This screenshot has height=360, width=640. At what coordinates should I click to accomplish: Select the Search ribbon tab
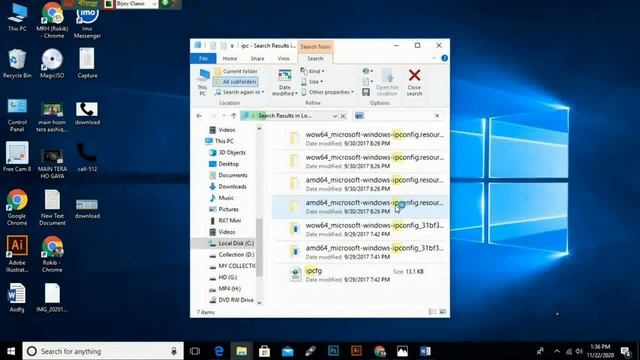click(315, 59)
